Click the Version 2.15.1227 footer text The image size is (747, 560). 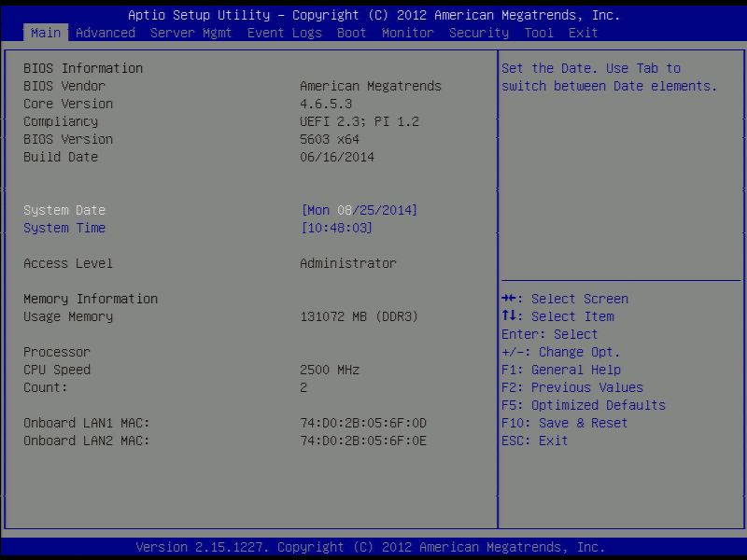[371, 547]
